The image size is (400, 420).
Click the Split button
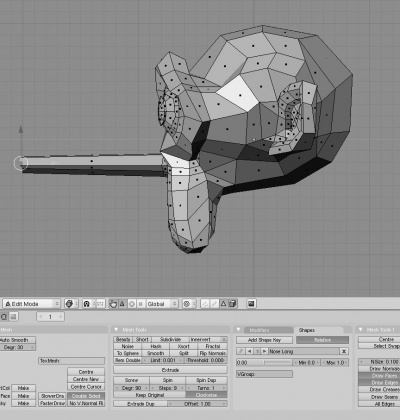[x=184, y=353]
